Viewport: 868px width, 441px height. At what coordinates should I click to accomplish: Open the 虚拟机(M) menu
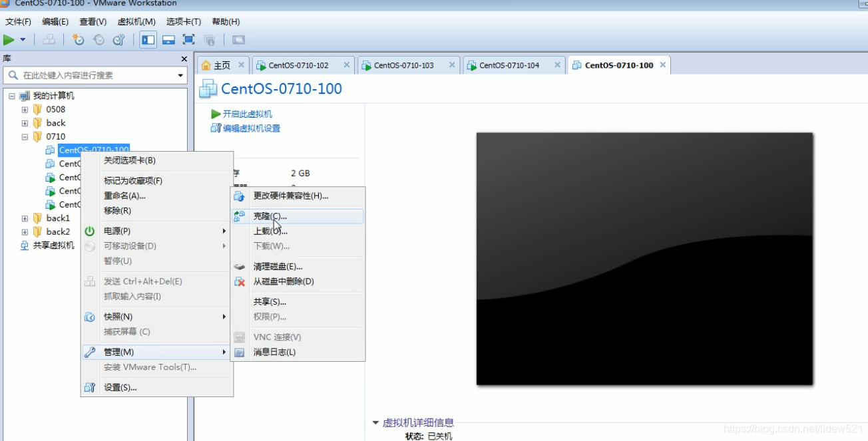[x=136, y=22]
